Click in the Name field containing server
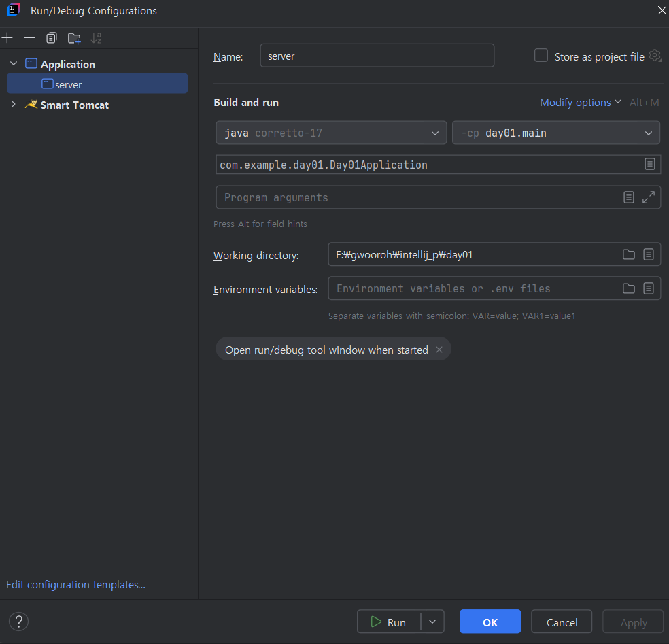669x644 pixels. pyautogui.click(x=377, y=56)
